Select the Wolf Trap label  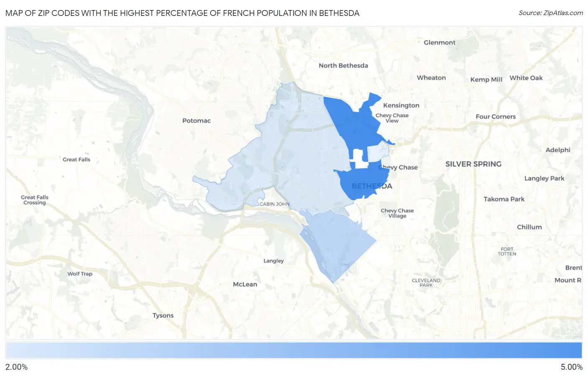pos(80,274)
